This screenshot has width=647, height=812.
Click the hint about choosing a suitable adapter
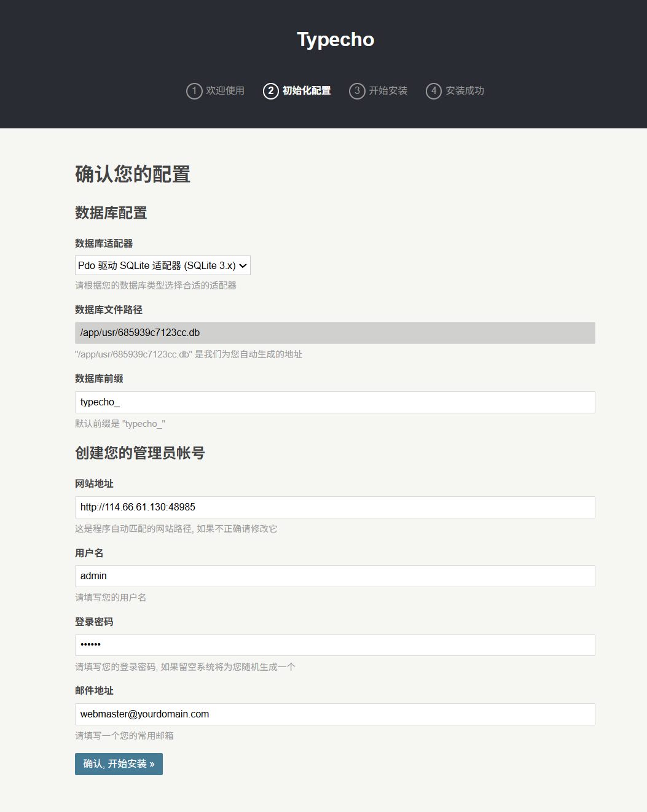pos(155,286)
